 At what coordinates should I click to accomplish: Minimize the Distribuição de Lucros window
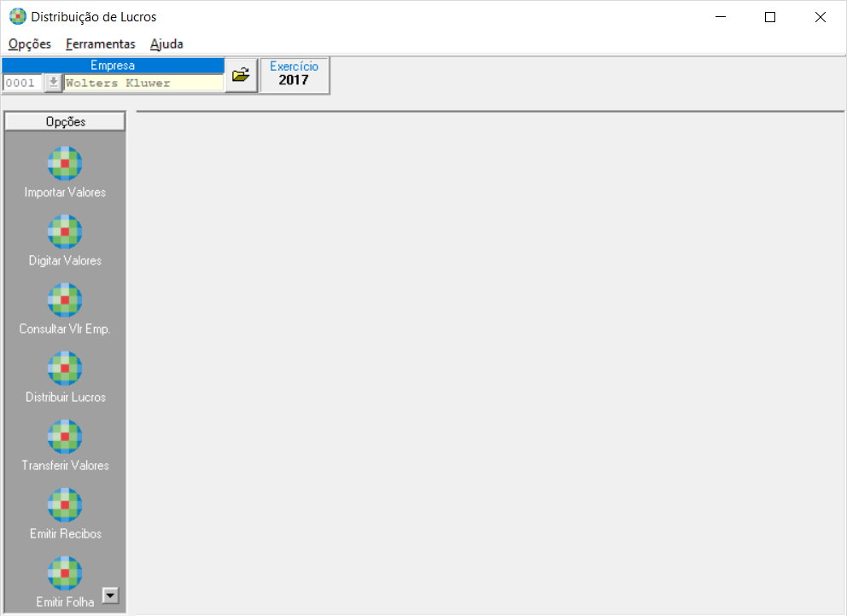[720, 17]
